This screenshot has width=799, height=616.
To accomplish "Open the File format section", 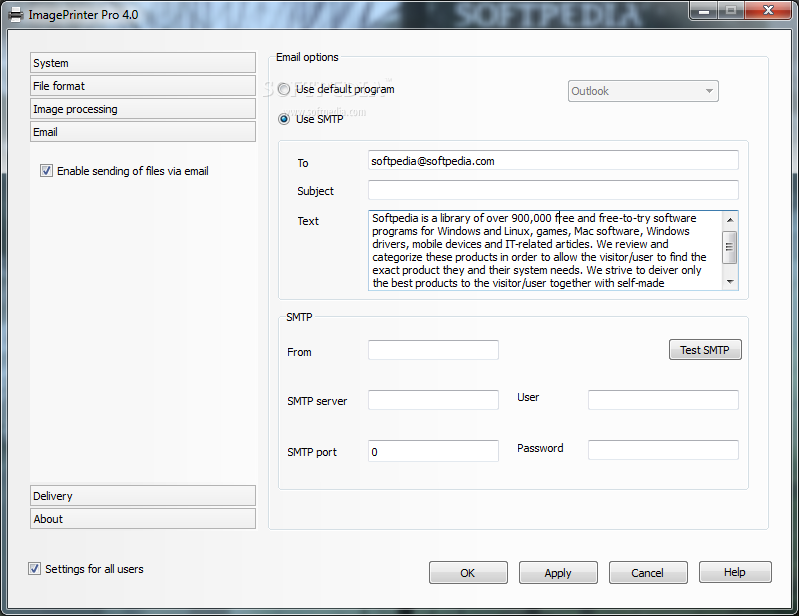I will tap(143, 86).
